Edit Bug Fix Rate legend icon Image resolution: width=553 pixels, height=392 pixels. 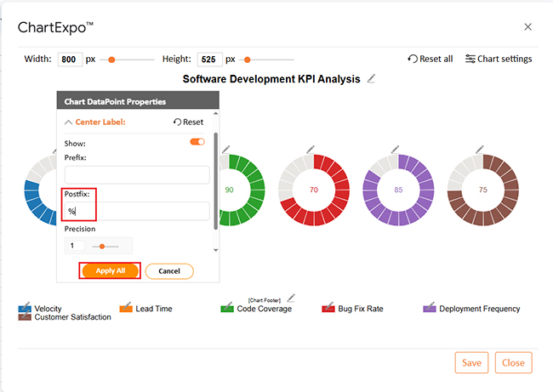328,308
